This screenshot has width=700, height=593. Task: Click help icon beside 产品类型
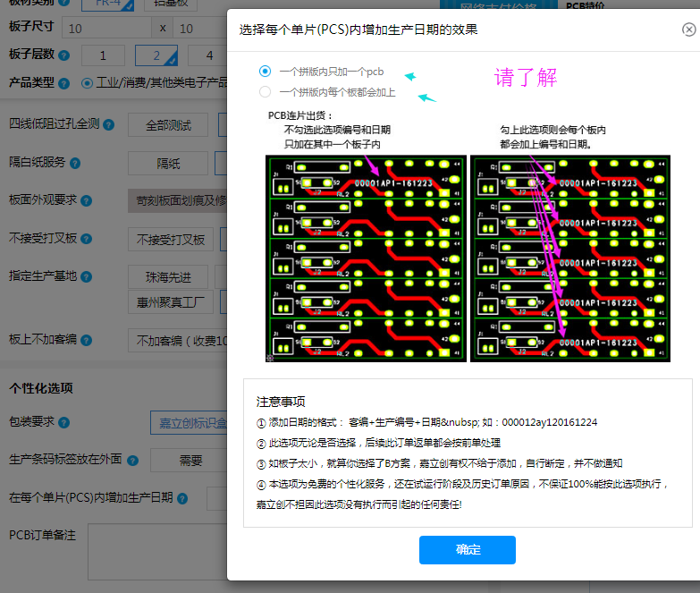(x=64, y=83)
